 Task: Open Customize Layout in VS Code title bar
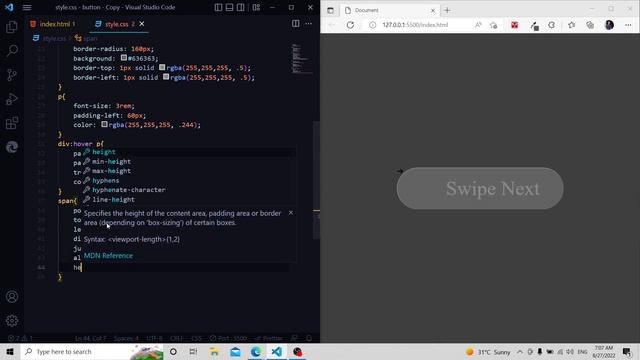point(256,7)
